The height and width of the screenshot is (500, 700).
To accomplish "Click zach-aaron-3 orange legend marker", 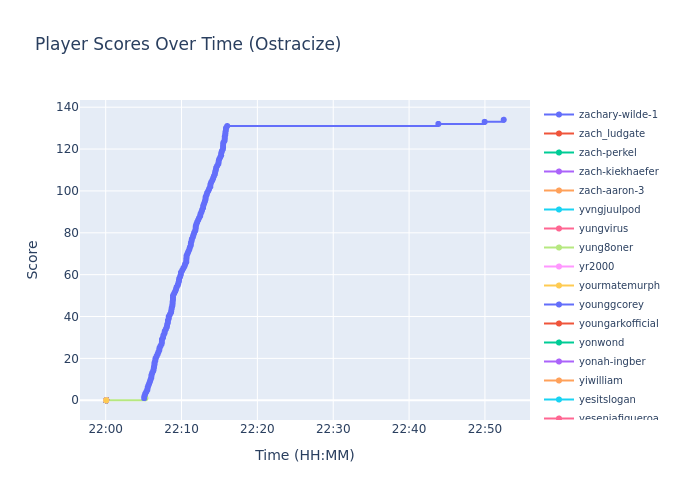I will (x=559, y=191).
